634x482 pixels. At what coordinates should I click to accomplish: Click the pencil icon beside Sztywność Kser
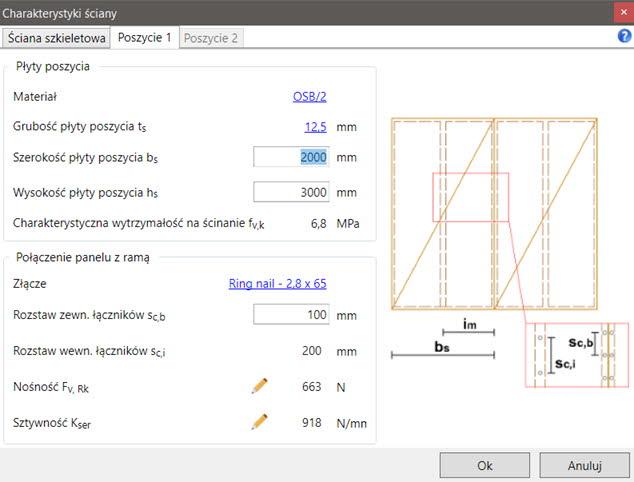coord(260,422)
